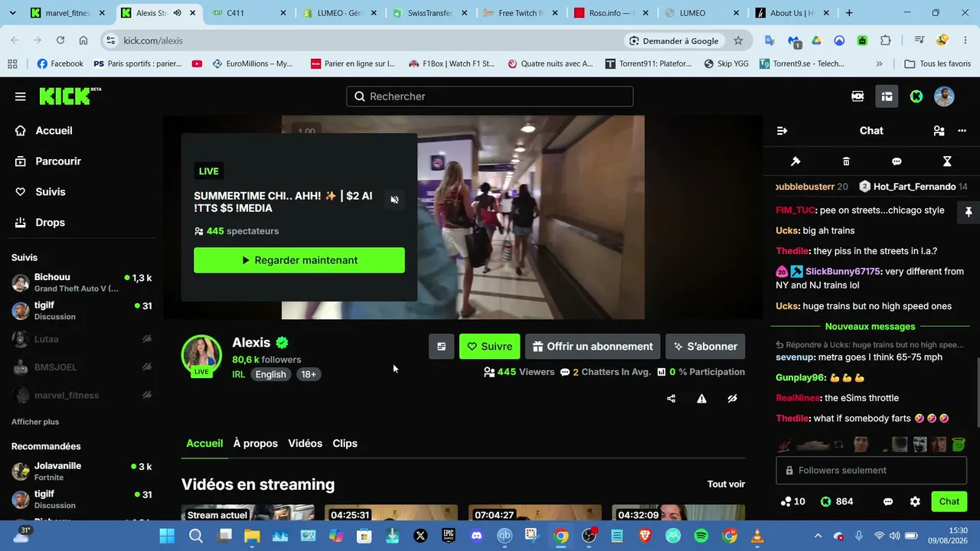The height and width of the screenshot is (551, 980).
Task: Open Spotify from the taskbar
Action: pos(701,536)
